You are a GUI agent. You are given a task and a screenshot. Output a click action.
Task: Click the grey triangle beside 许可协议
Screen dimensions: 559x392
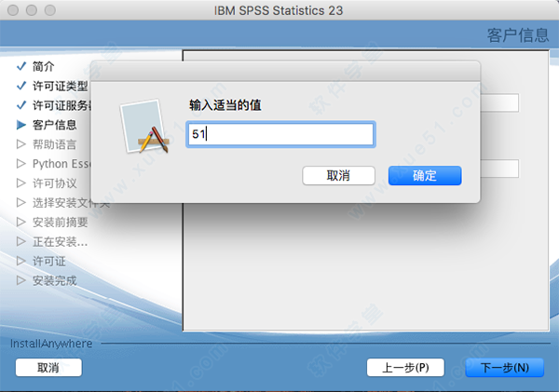pos(21,183)
